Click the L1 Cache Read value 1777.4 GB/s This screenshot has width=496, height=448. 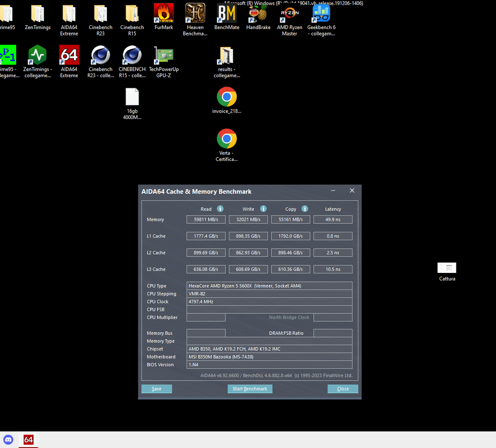click(206, 236)
